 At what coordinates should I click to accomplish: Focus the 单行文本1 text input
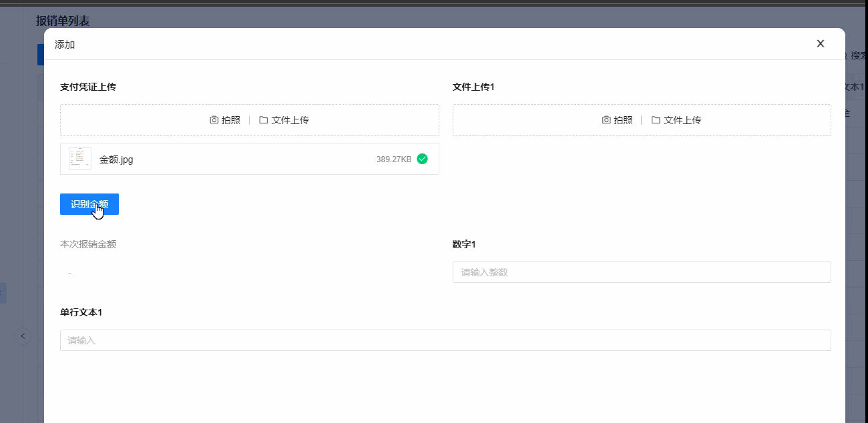(x=445, y=340)
